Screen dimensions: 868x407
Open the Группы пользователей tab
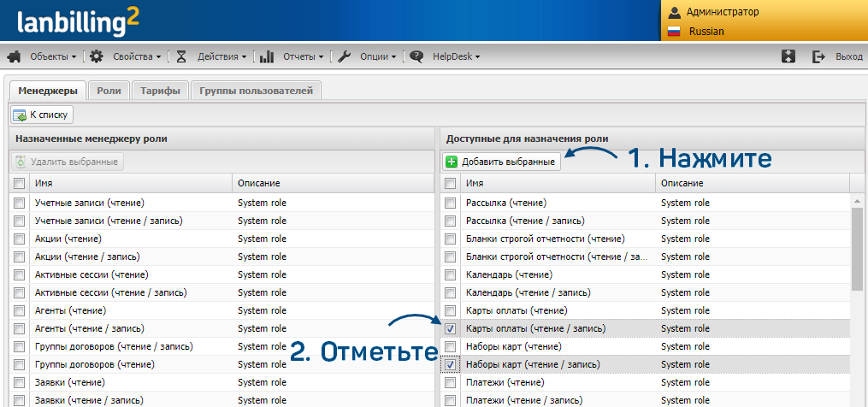point(257,91)
